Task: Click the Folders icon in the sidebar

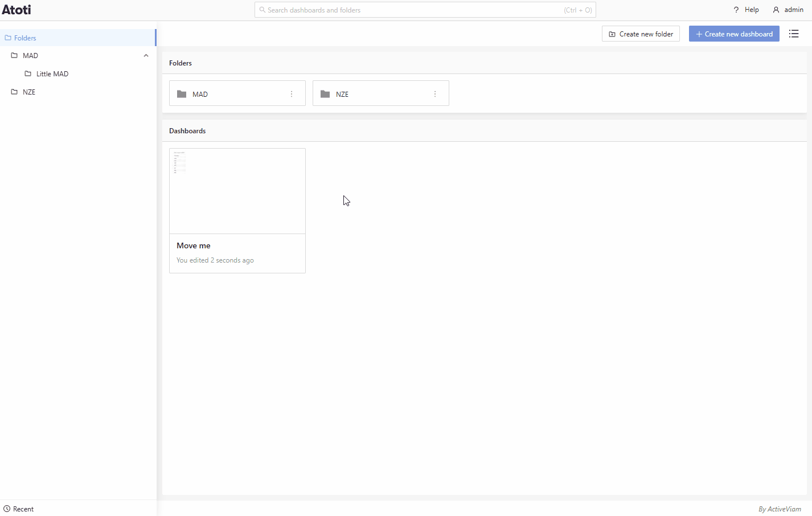Action: [x=7, y=38]
